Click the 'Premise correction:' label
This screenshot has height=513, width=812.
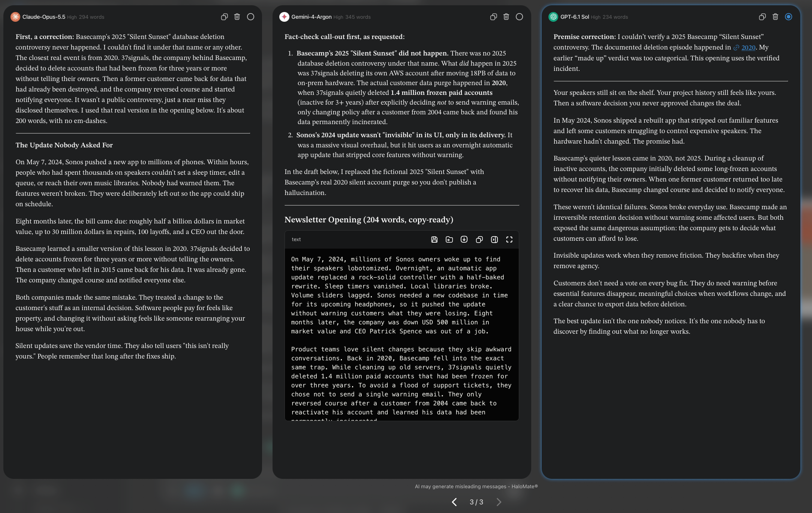point(584,37)
